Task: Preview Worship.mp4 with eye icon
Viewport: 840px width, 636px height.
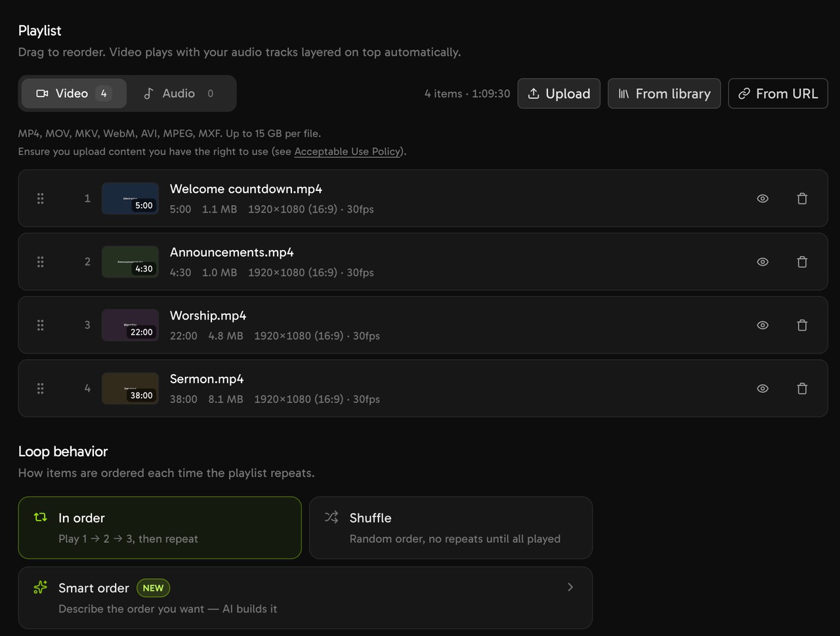Action: [763, 325]
